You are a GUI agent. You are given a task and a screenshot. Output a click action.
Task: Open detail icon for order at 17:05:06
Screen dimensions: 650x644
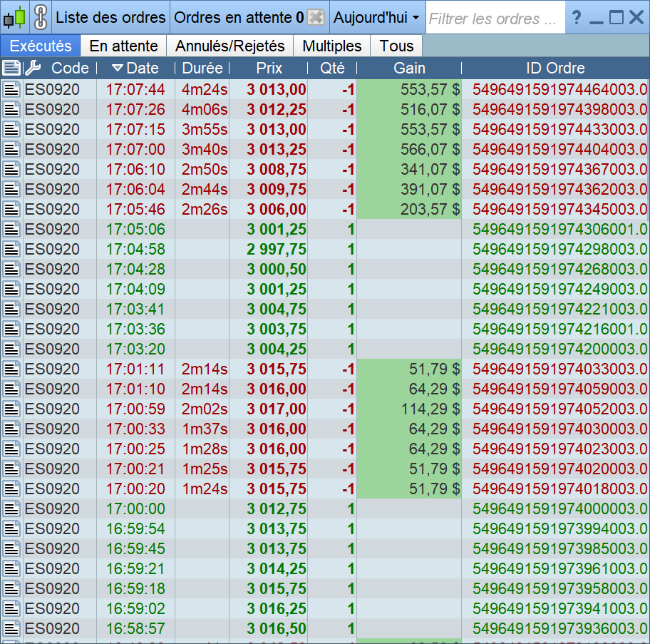coord(11,230)
